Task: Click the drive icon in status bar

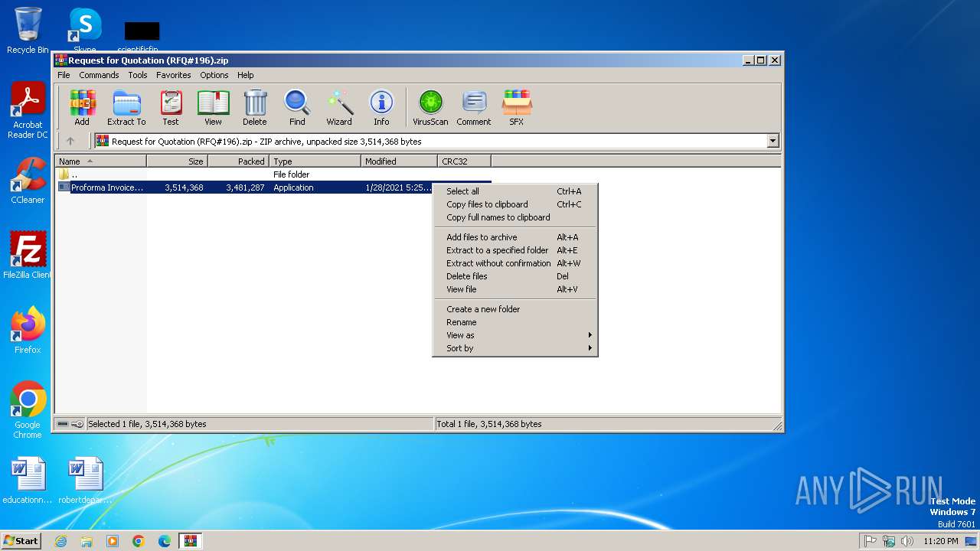Action: (63, 424)
